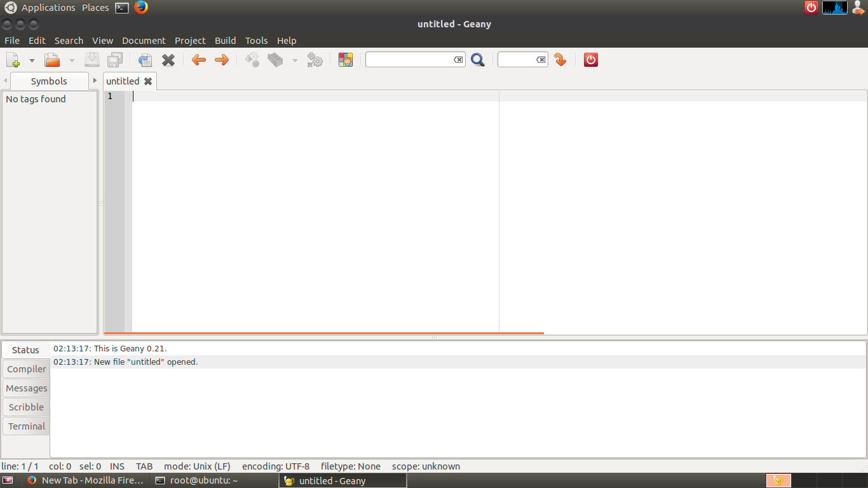Viewport: 868px width, 488px height.
Task: Open the recent files dropdown beside Open
Action: [71, 59]
